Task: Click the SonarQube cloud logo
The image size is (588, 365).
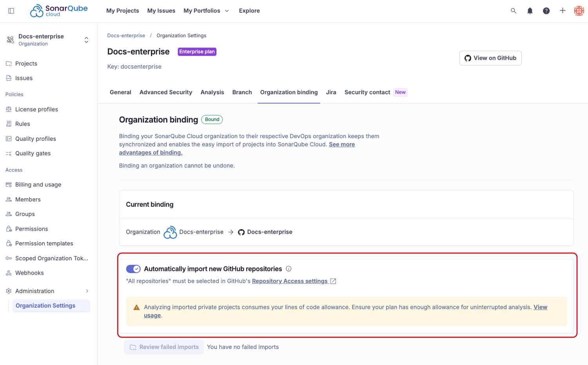Action: [x=59, y=11]
